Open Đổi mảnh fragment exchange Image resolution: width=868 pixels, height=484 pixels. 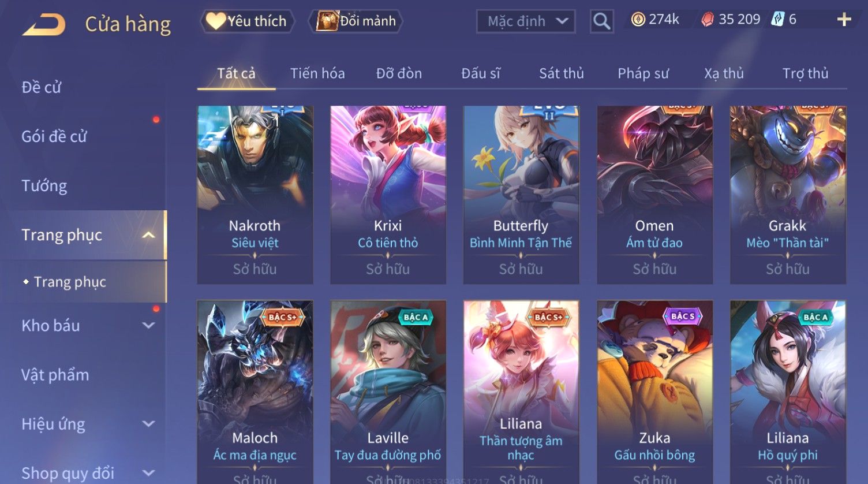356,21
